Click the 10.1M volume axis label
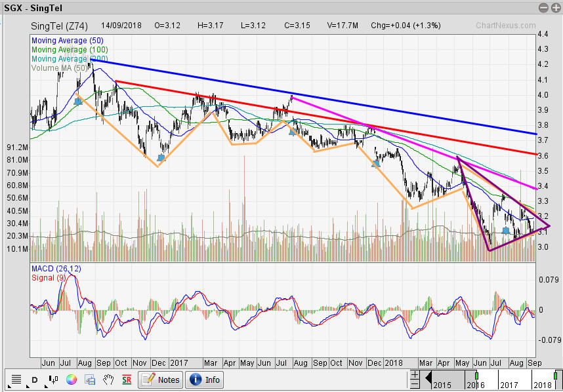Screen dimensions: 563x392 17,249
